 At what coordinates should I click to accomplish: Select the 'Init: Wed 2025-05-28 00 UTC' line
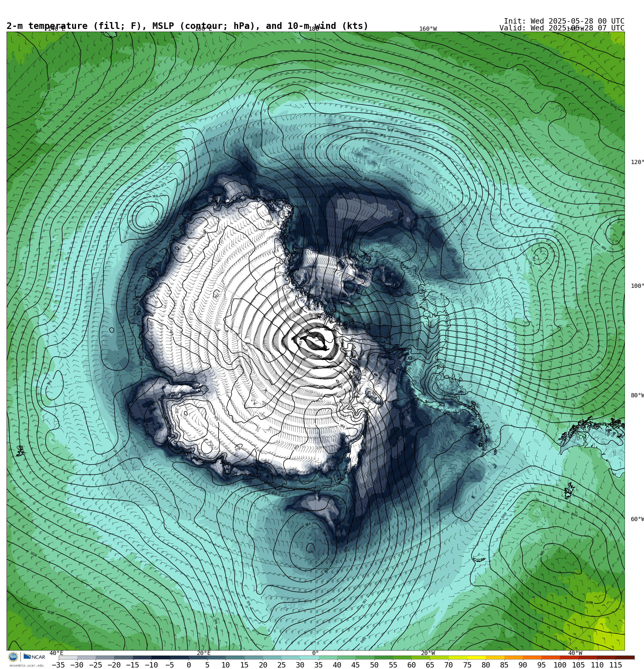coord(564,21)
